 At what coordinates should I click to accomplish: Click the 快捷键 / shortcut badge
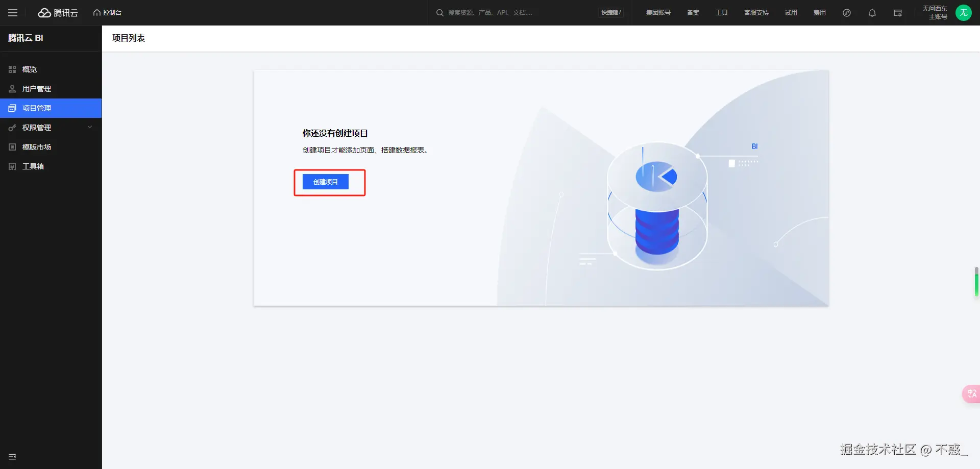coord(611,13)
